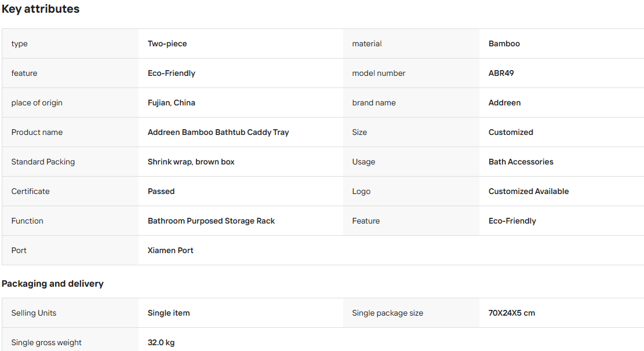Click the Bamboo material value
The height and width of the screenshot is (351, 644).
pos(504,43)
